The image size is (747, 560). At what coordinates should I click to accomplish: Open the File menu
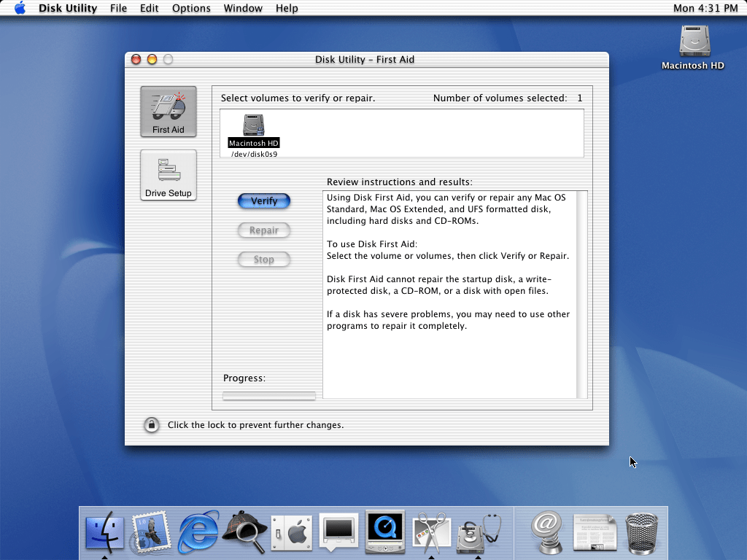click(118, 8)
